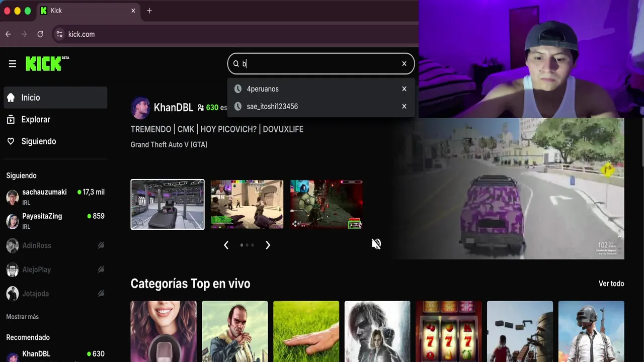Remove 4peruanos from search history
Image resolution: width=644 pixels, height=362 pixels.
(x=404, y=88)
